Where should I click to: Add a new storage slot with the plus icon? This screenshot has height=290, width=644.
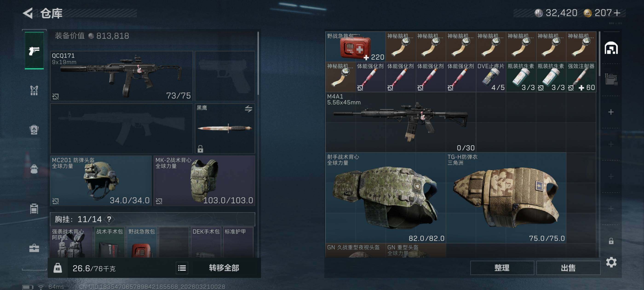pyautogui.click(x=611, y=112)
